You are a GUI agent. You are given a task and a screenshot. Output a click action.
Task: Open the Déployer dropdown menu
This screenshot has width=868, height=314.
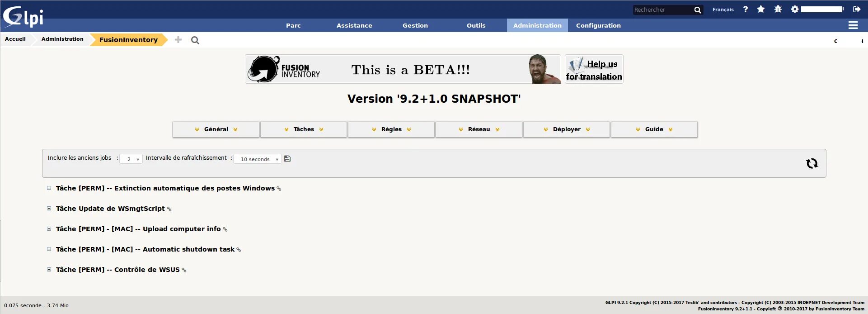[567, 129]
